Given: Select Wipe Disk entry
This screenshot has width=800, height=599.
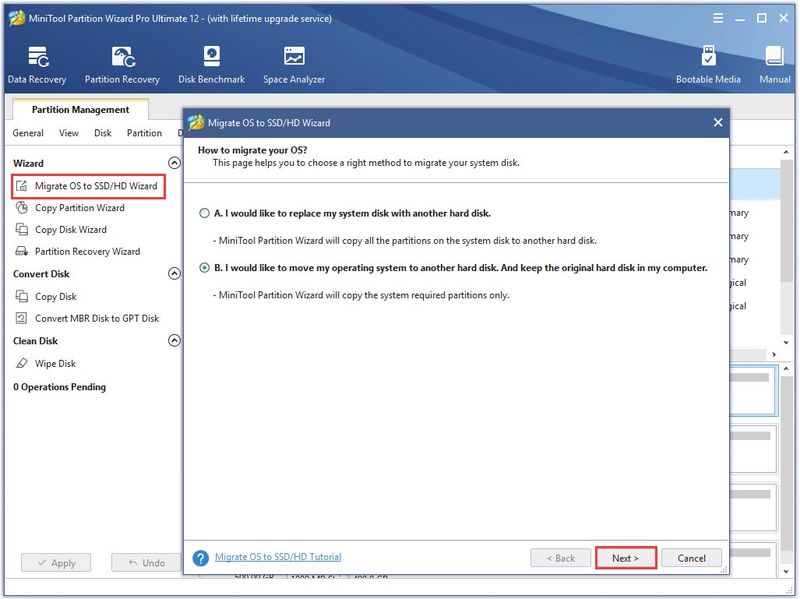Looking at the screenshot, I should (x=55, y=363).
